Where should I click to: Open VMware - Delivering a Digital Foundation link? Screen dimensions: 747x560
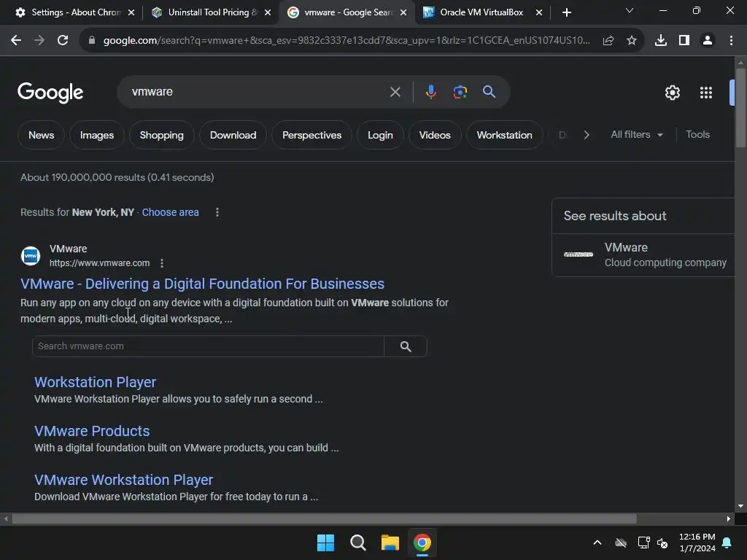[203, 284]
